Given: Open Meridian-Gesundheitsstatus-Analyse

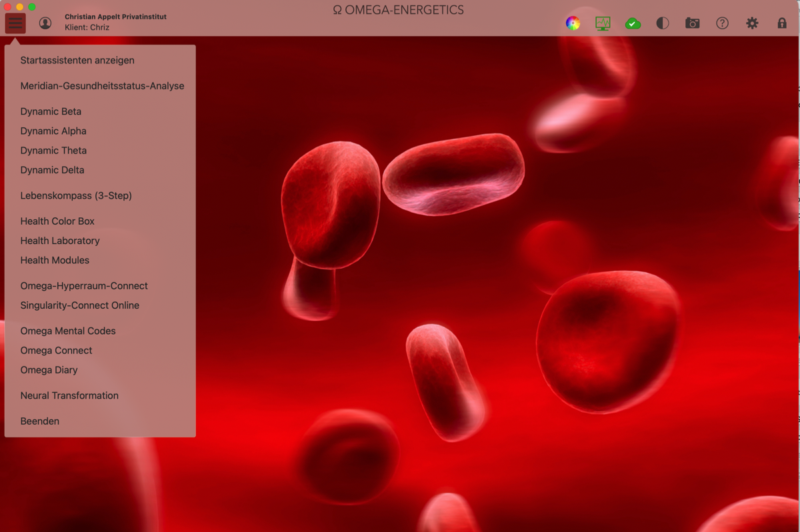Looking at the screenshot, I should coord(102,86).
